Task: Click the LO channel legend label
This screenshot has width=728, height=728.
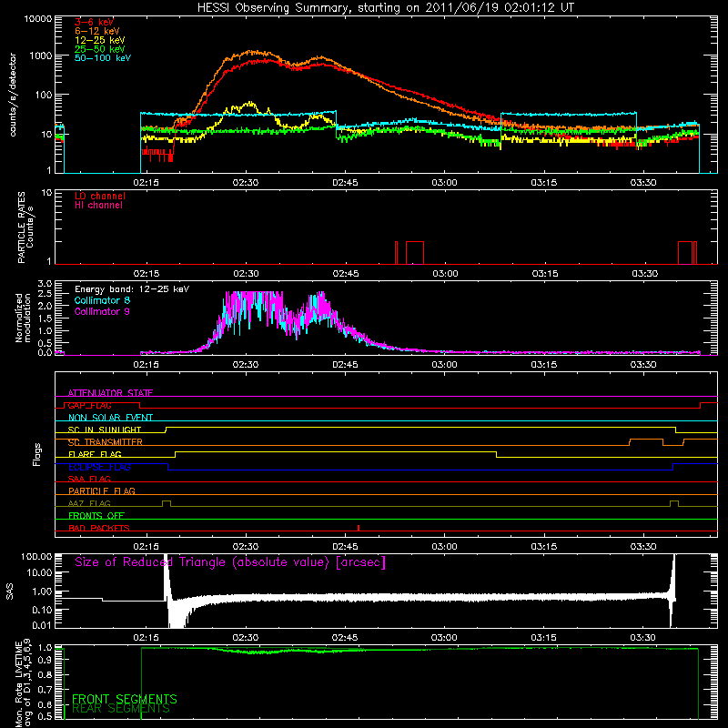Action: pos(100,196)
